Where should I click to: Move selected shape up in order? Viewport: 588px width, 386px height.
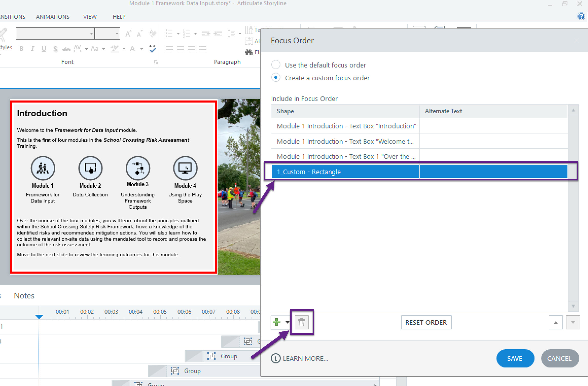556,322
